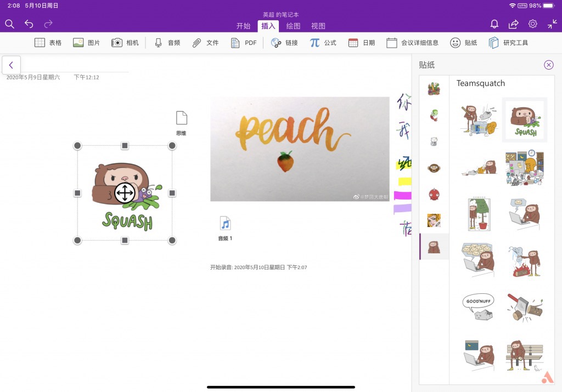562x392 pixels.
Task: Insert the many-envelopes laptop sticker
Action: (x=479, y=260)
